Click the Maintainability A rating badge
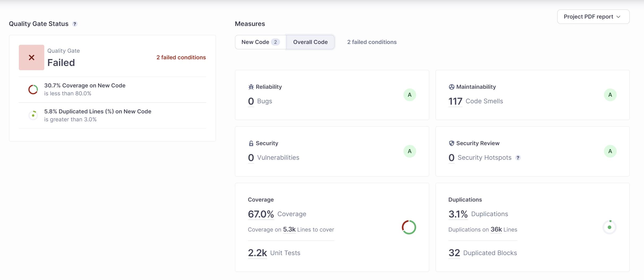The height and width of the screenshot is (280, 644). [610, 95]
